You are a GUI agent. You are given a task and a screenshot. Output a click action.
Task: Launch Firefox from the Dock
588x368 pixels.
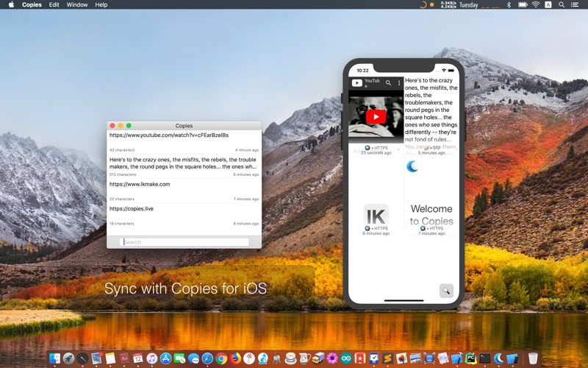click(x=235, y=358)
